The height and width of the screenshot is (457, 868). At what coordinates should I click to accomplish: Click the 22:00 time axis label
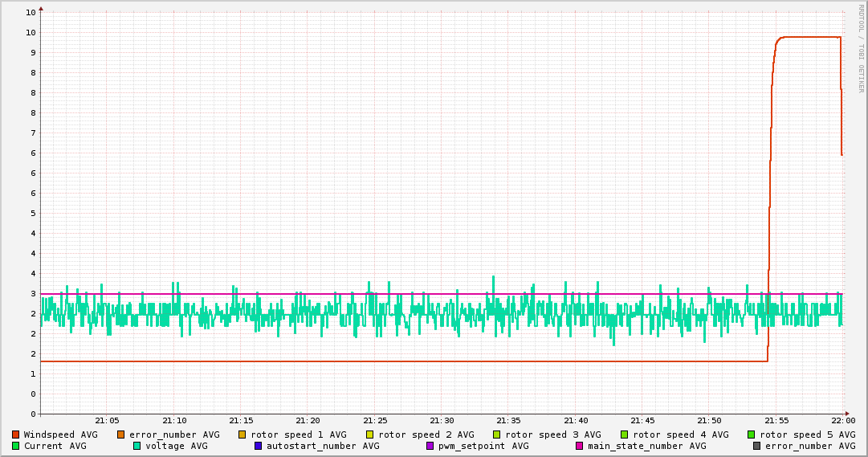click(843, 421)
